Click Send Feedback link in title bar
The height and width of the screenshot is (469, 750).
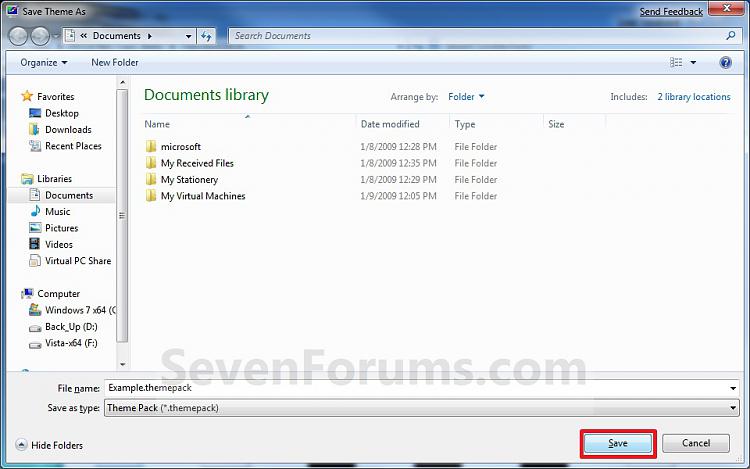671,11
